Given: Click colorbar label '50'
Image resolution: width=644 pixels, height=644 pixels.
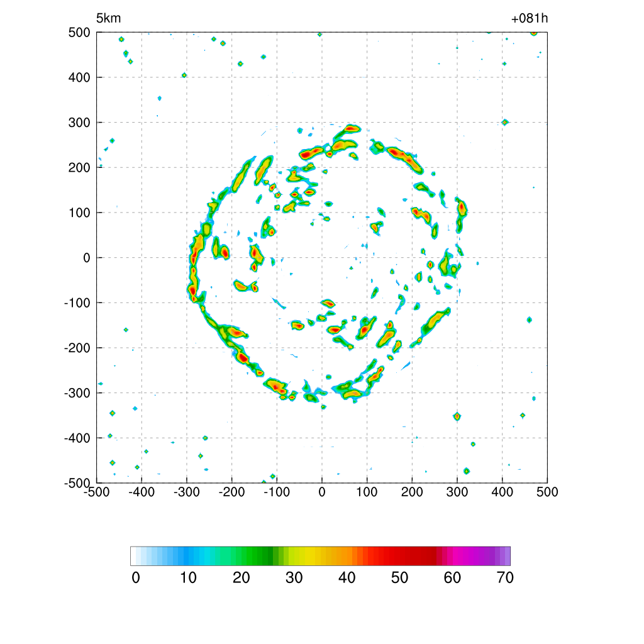Looking at the screenshot, I should [399, 577].
